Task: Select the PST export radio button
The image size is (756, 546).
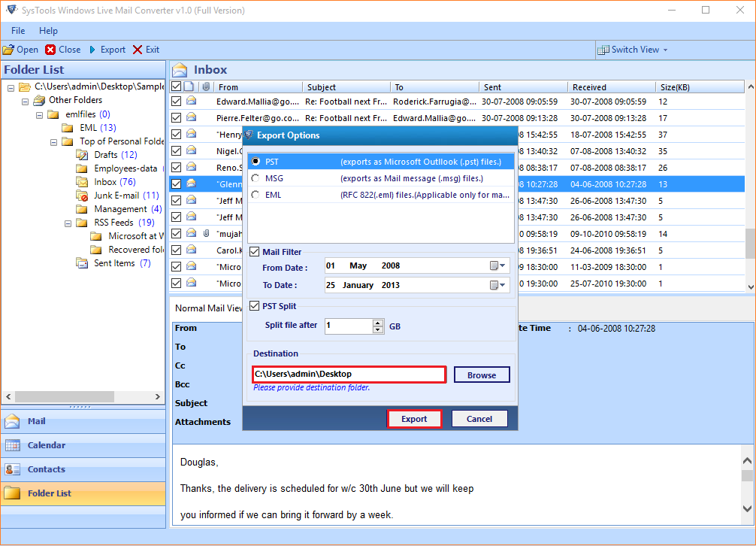Action: point(256,161)
